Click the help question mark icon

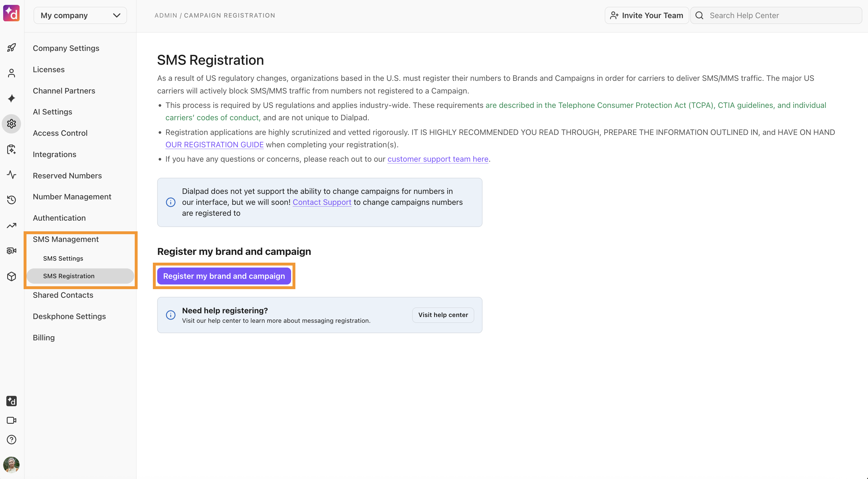[12, 440]
